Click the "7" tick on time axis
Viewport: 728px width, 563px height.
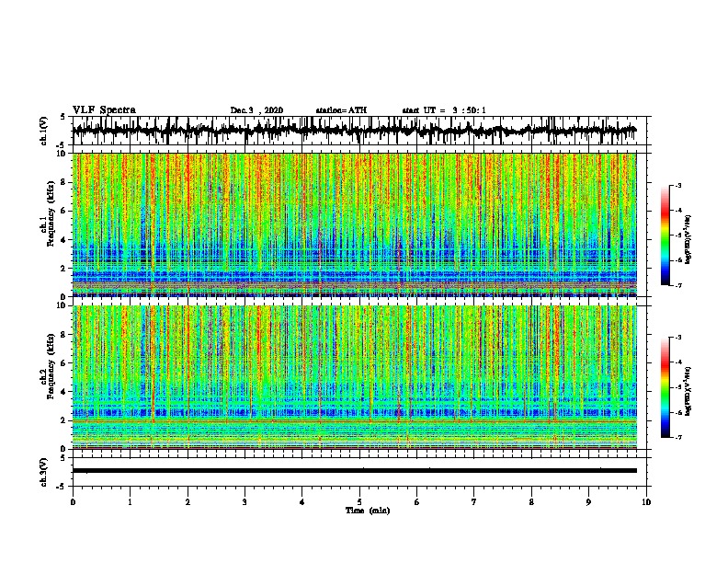[x=474, y=502]
